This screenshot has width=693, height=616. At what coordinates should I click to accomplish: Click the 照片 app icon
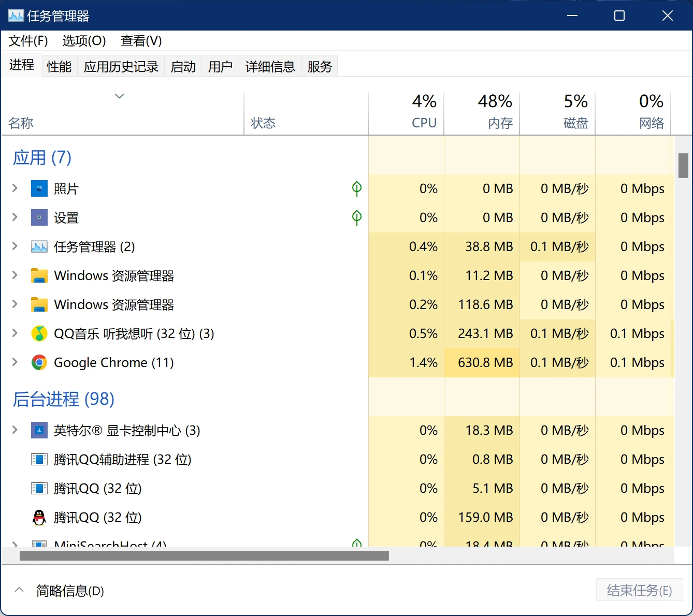click(39, 188)
